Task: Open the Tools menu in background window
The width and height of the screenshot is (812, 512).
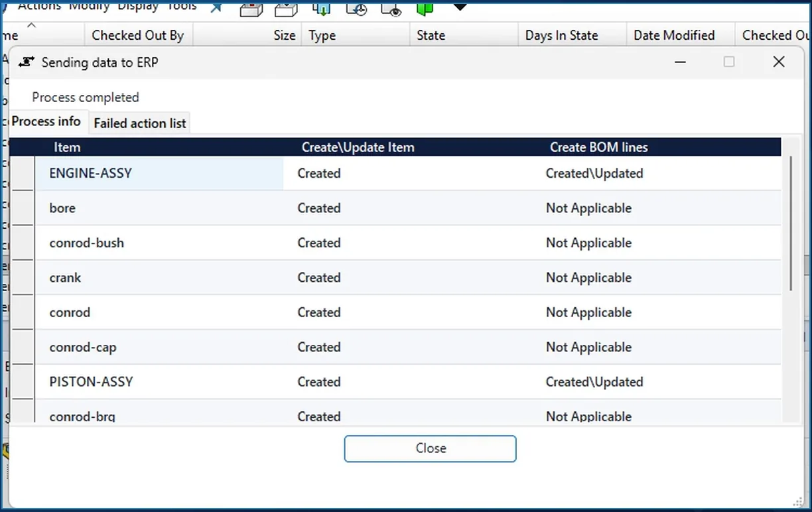Action: pyautogui.click(x=181, y=7)
